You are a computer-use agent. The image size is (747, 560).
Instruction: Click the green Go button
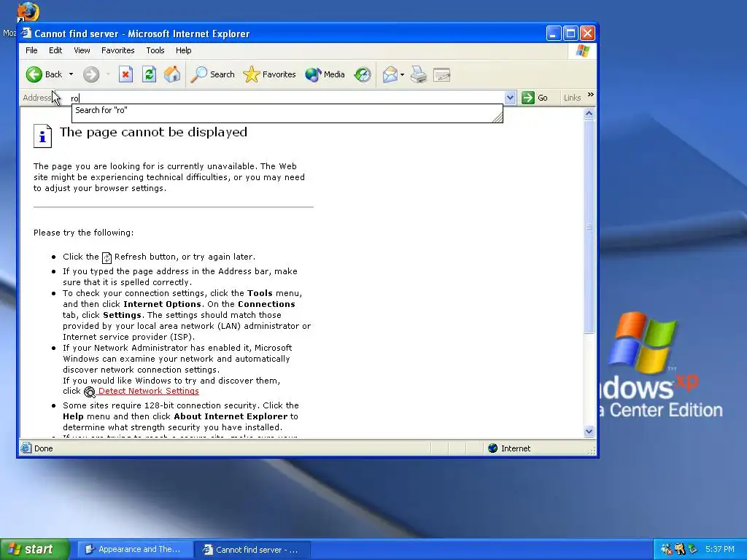coord(535,98)
